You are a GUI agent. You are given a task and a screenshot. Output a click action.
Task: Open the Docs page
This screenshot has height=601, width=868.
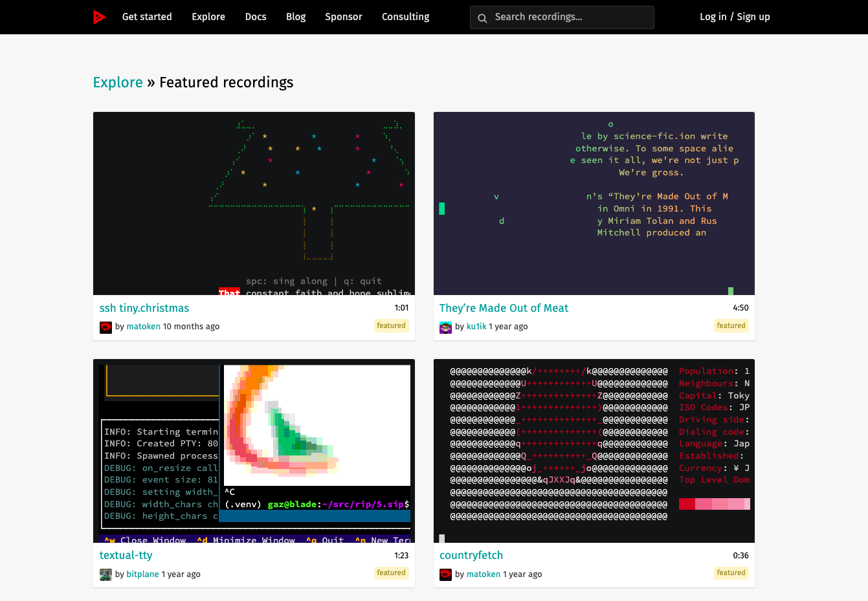pos(256,17)
